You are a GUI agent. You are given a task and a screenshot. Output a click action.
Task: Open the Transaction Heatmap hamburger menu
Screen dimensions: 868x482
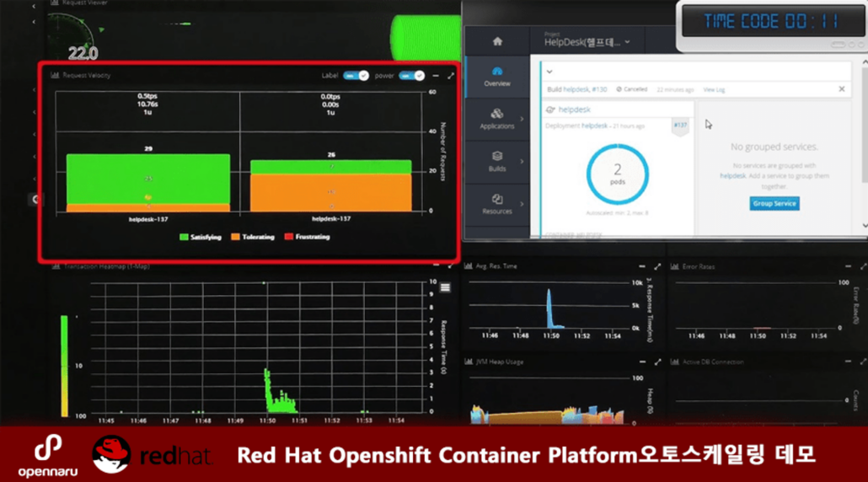point(445,287)
